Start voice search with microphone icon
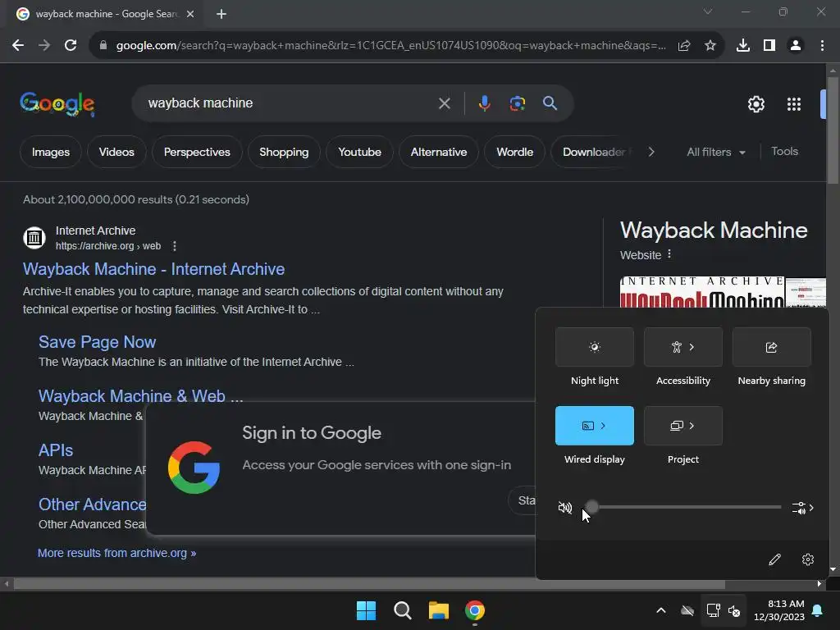Screen dimensions: 840x630 [484, 103]
